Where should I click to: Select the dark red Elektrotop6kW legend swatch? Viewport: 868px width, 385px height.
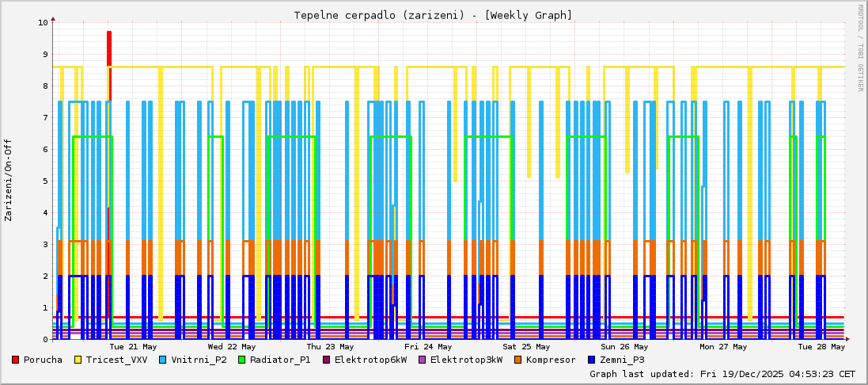tap(327, 360)
